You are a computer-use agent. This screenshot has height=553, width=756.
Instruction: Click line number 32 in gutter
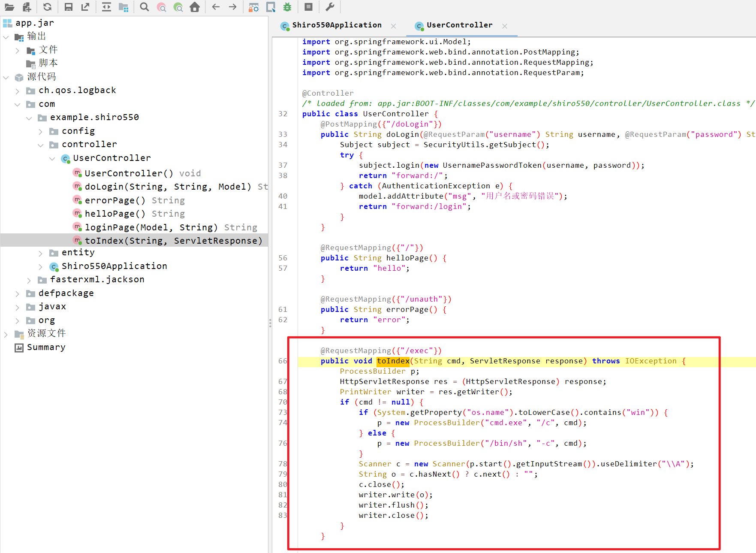283,114
